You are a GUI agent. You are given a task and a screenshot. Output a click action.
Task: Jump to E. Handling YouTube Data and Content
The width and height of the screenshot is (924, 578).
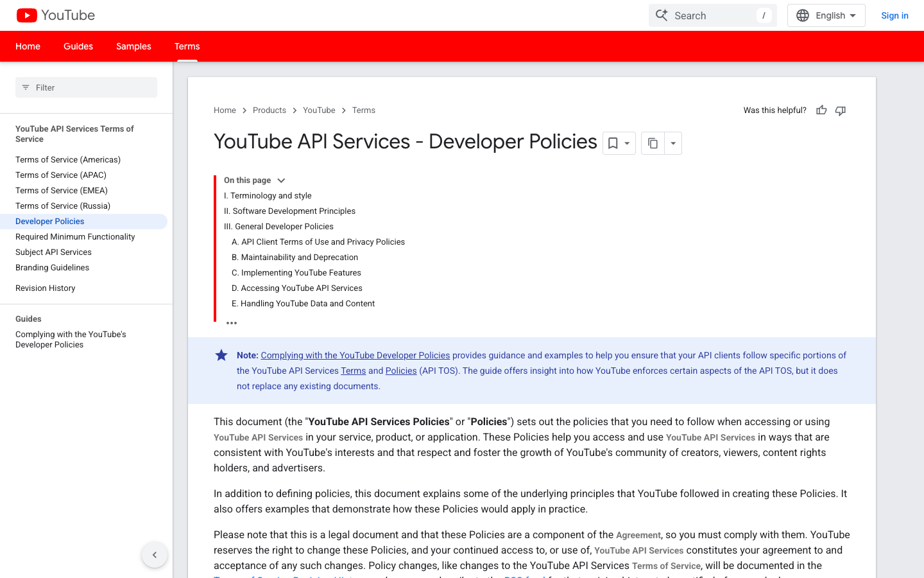click(x=303, y=304)
